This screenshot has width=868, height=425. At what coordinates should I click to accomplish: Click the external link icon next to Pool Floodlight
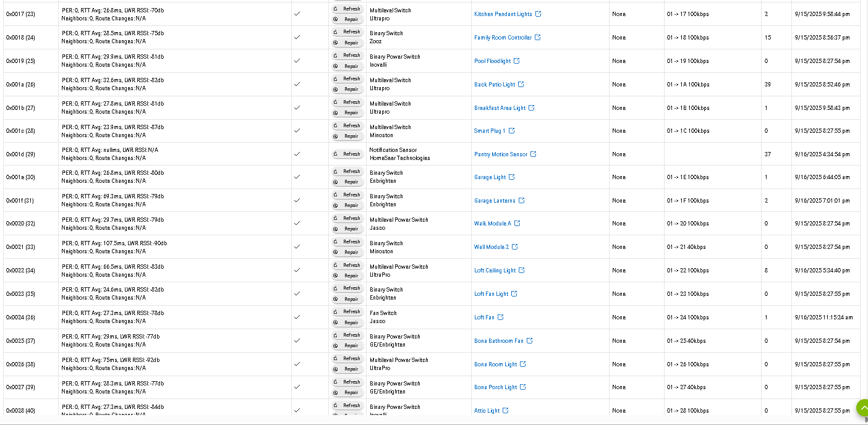click(x=517, y=61)
